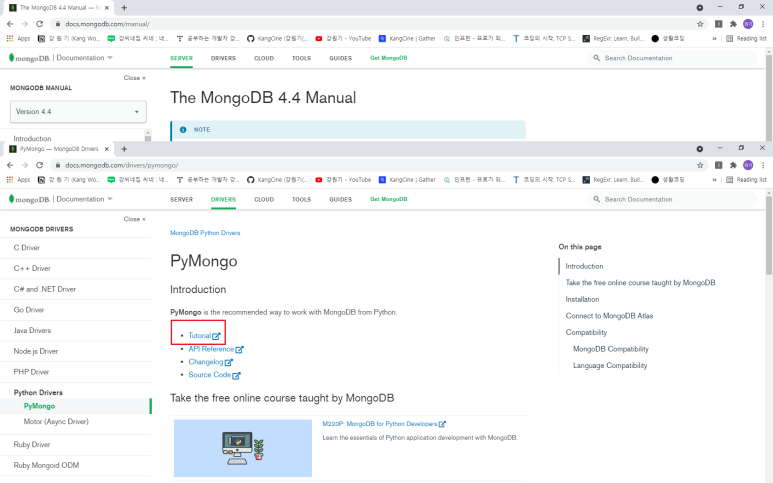Open extensions puzzle icon in Manual window

(733, 24)
